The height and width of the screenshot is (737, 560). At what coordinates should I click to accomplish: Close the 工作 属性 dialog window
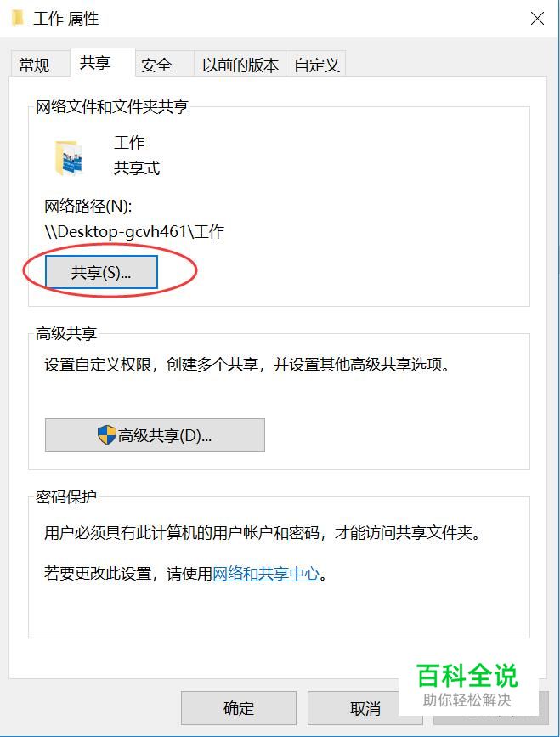point(537,19)
